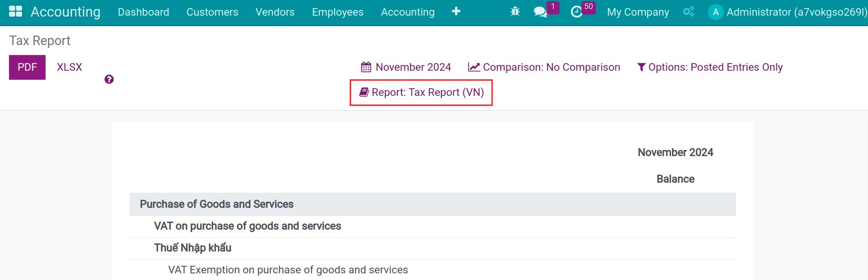This screenshot has width=868, height=280.
Task: Open the Customers menu
Action: point(212,12)
